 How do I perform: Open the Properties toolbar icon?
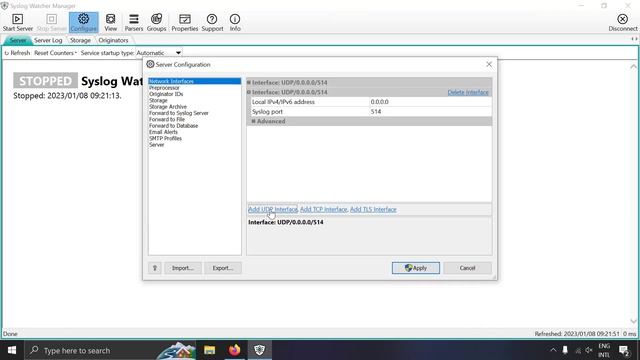(x=184, y=22)
